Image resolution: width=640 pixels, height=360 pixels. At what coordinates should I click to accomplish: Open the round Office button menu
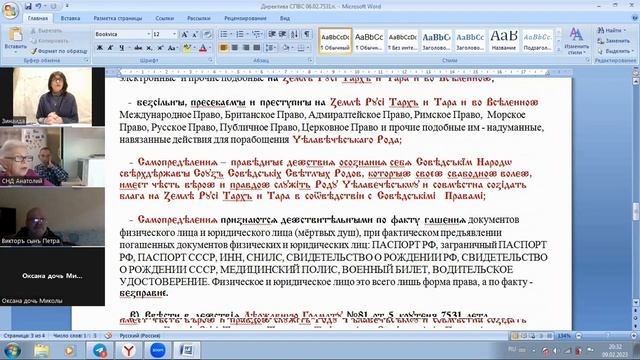(x=10, y=10)
